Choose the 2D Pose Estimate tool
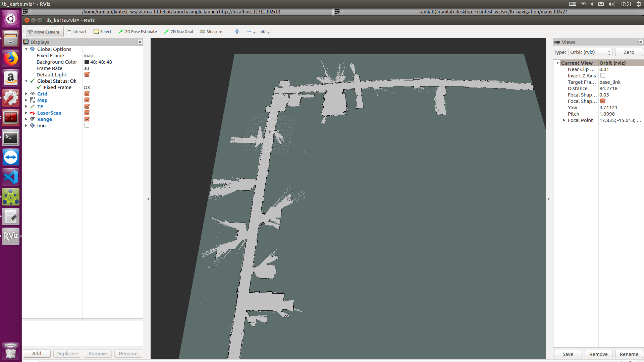 (138, 32)
